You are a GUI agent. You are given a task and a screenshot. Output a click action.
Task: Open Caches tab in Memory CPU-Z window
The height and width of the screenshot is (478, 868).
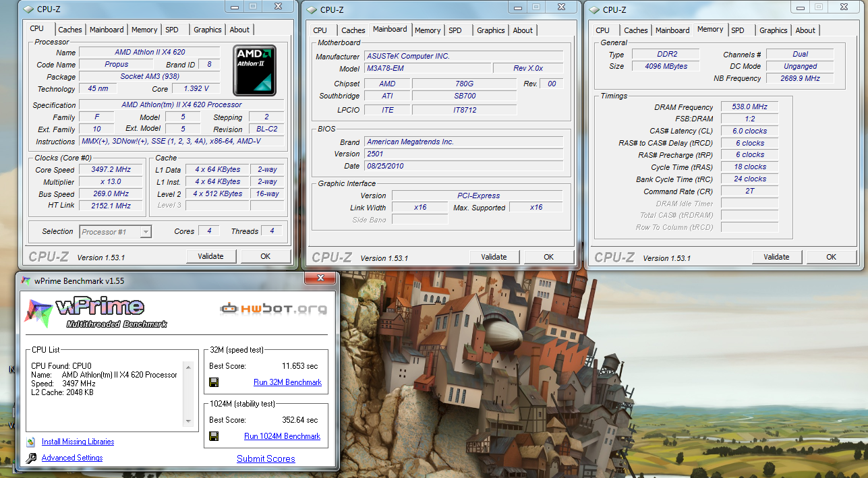[636, 30]
